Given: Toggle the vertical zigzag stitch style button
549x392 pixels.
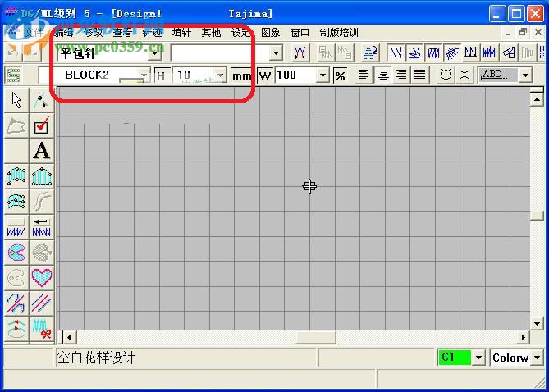Looking at the screenshot, I should pyautogui.click(x=396, y=53).
